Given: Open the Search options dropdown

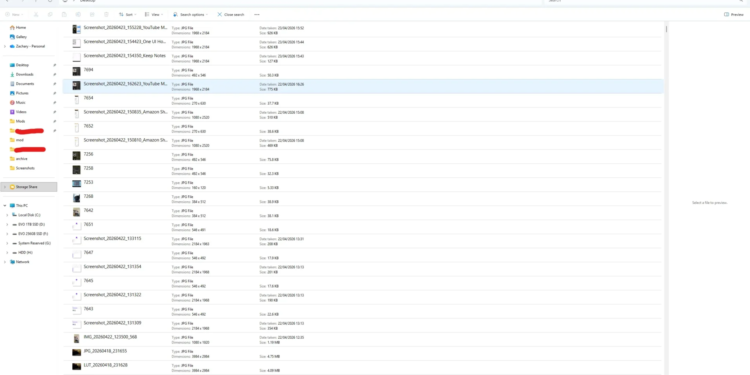Looking at the screenshot, I should 191,15.
